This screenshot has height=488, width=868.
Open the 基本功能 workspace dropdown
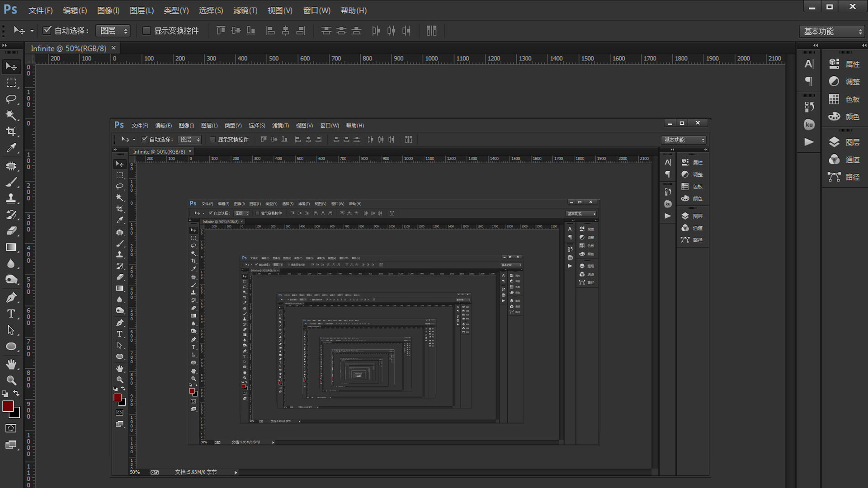coord(832,31)
